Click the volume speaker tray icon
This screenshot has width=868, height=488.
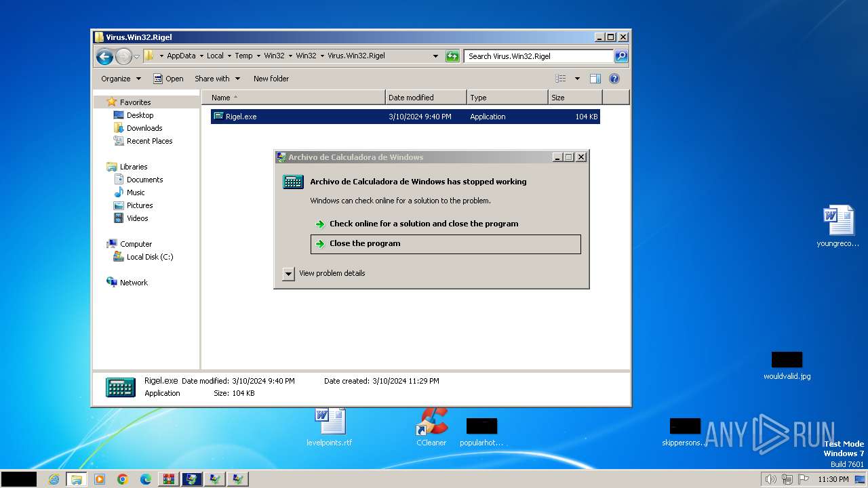coord(770,479)
